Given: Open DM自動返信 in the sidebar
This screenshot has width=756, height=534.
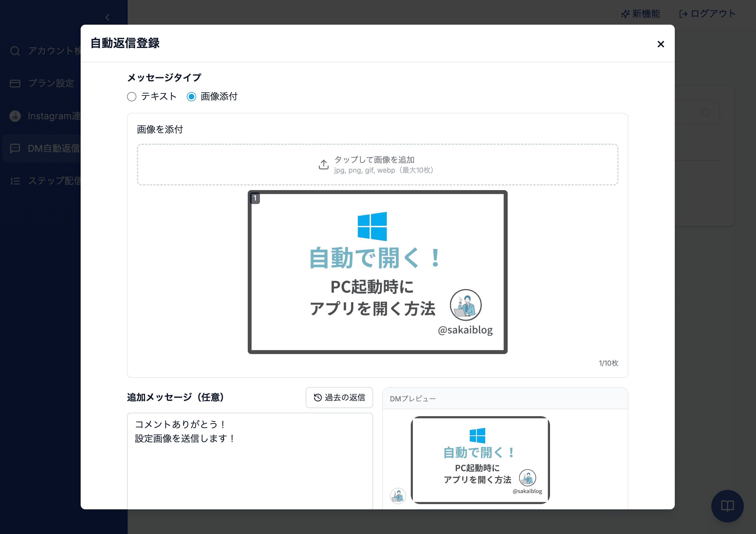Looking at the screenshot, I should click(41, 148).
